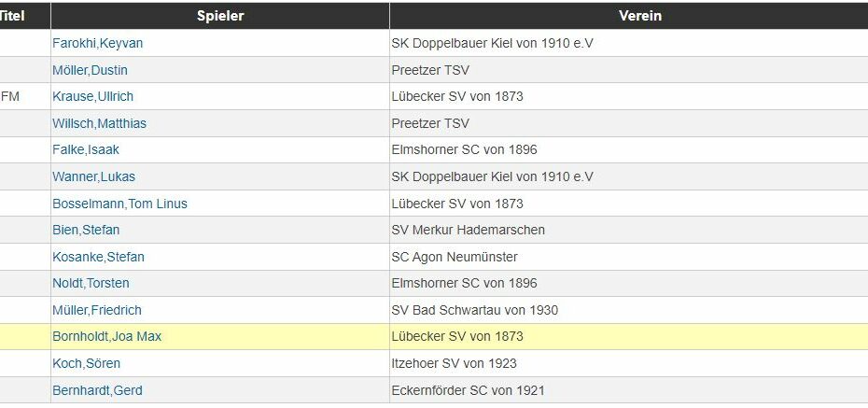The width and height of the screenshot is (868, 408).
Task: Open Müller,Friedrich player link
Action: [97, 311]
